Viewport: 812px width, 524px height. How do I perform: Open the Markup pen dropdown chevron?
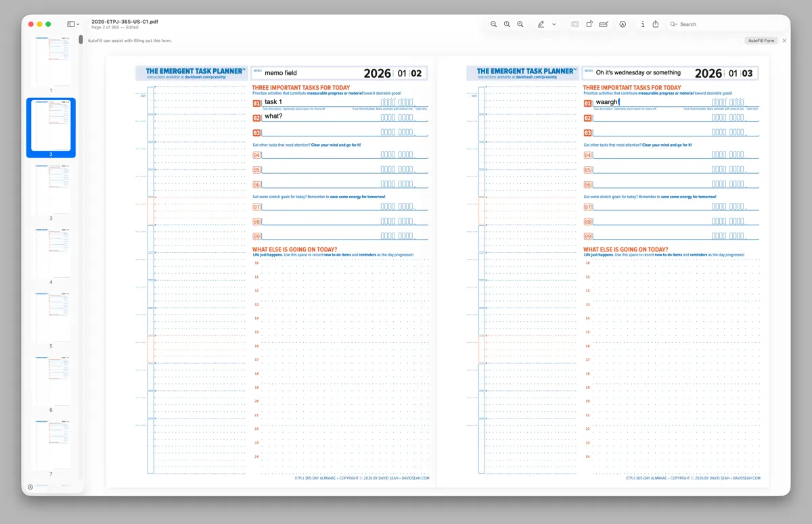(553, 24)
